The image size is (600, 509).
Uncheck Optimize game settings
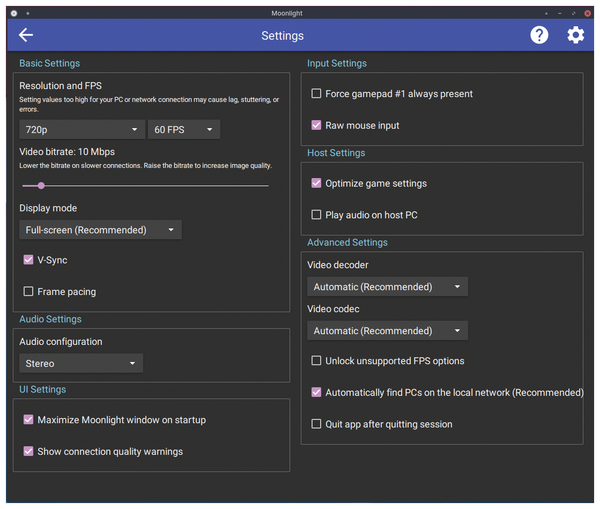click(x=316, y=183)
